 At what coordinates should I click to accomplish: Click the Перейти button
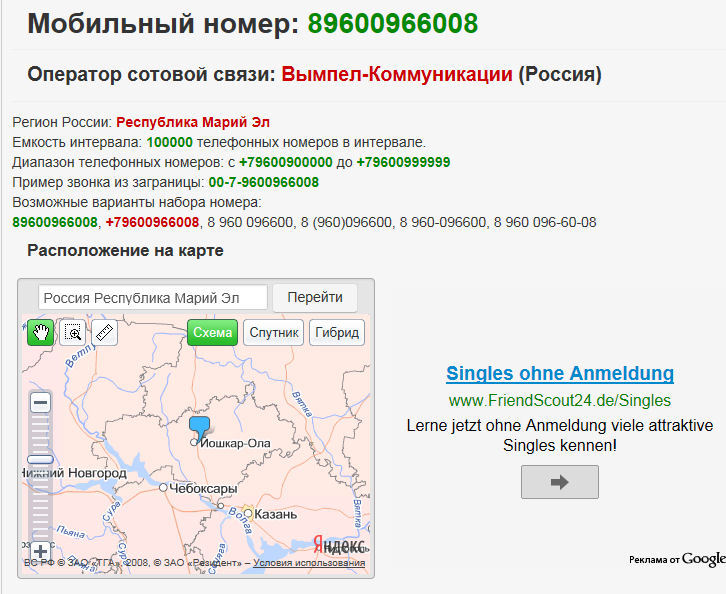tap(315, 297)
